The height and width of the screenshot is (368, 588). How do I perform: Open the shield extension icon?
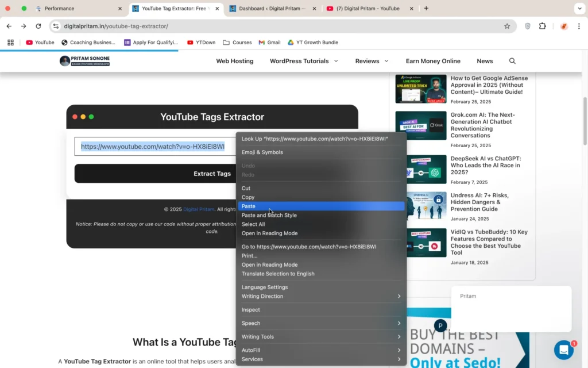point(528,26)
